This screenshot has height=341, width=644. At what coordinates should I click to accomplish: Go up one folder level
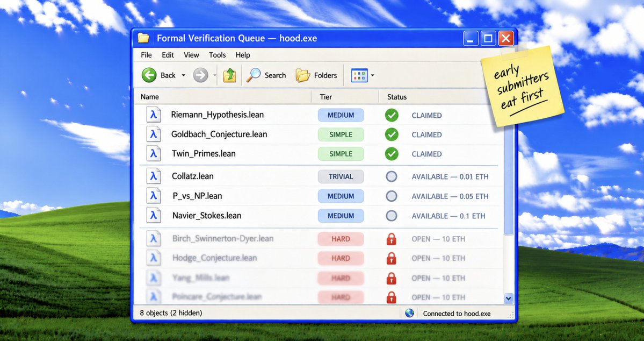[229, 75]
